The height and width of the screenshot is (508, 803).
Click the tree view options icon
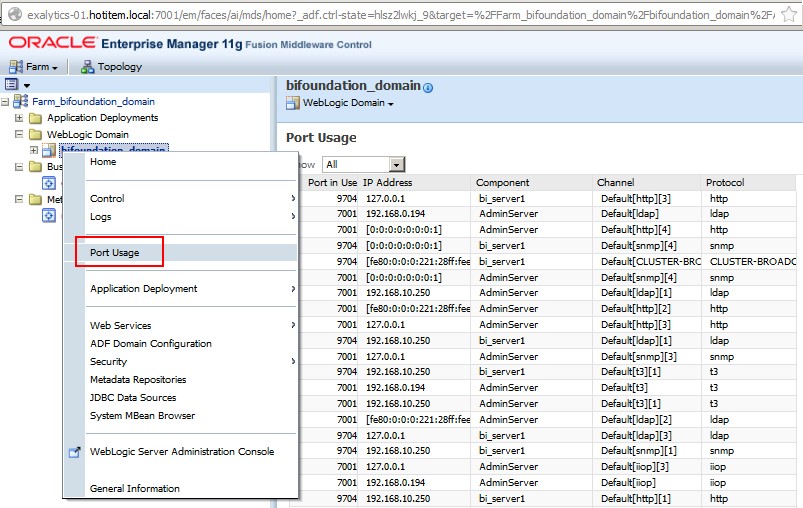pos(12,85)
